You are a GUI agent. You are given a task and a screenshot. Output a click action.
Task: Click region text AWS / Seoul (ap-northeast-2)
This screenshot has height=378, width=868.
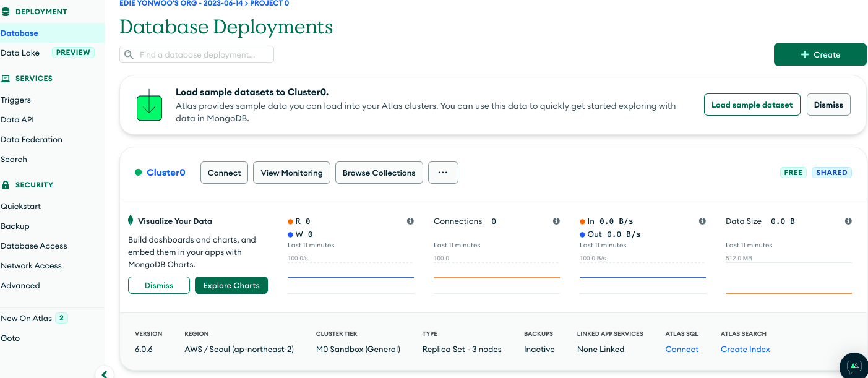239,349
